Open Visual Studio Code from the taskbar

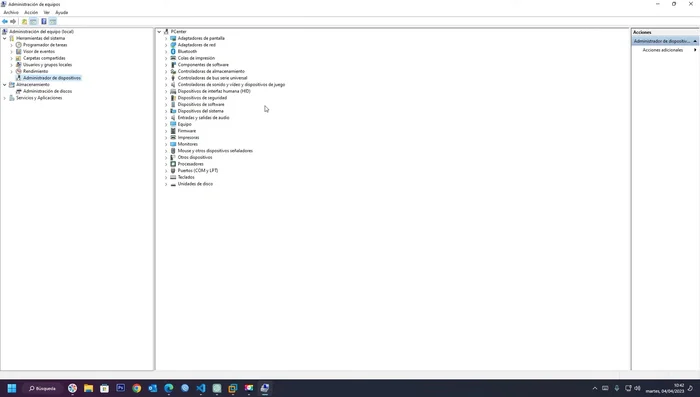pos(201,388)
